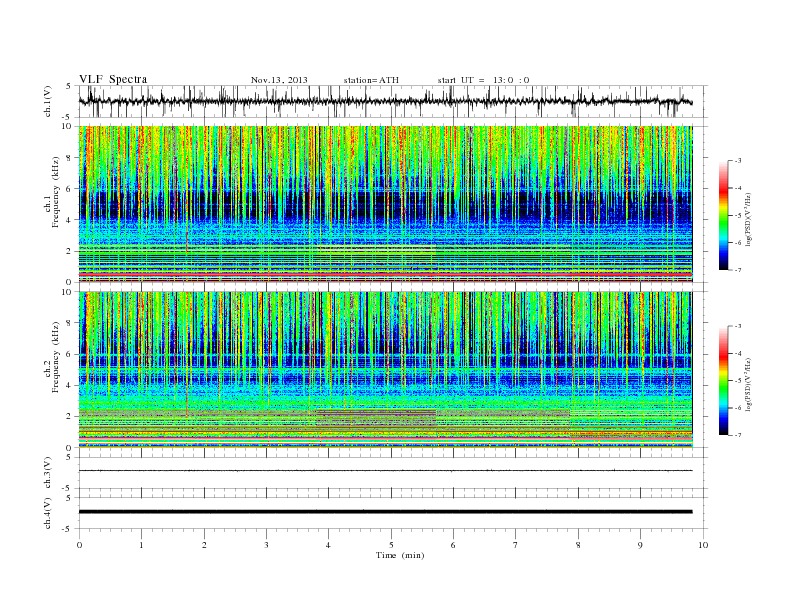Click the ch.1 spectrogram color scale bar
This screenshot has width=792, height=612.
point(724,215)
